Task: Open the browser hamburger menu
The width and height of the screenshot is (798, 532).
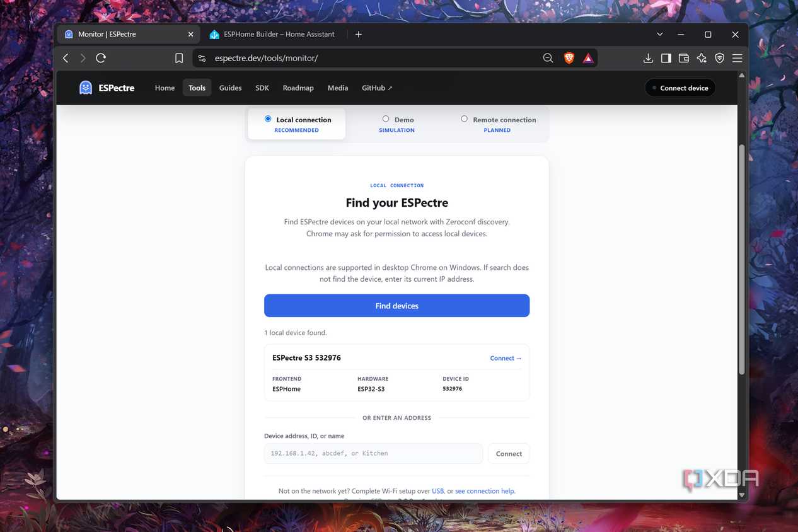Action: point(737,58)
